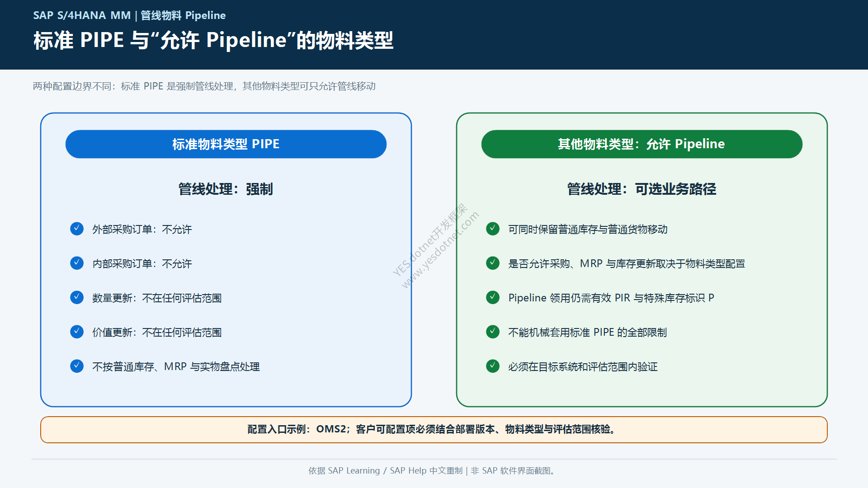Screen dimensions: 868x488
Task: Select the subtitle 两种配置边界不同 line
Action: pos(204,86)
